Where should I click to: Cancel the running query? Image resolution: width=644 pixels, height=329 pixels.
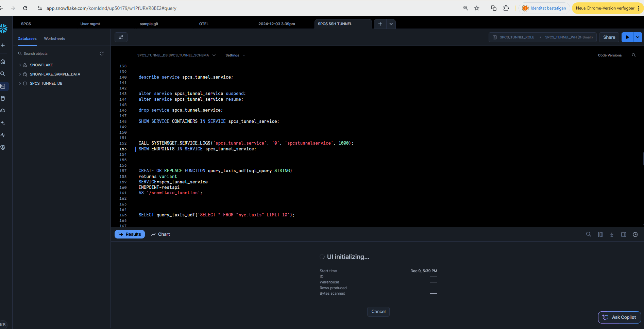tap(378, 311)
